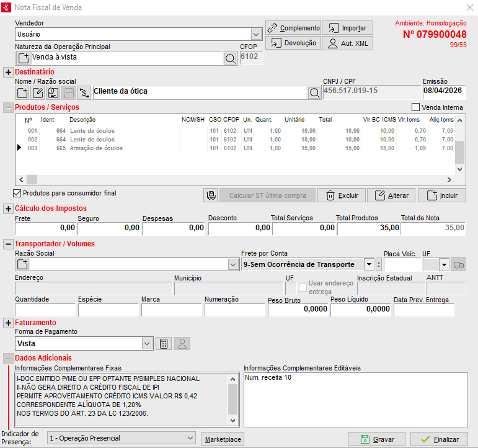
Task: Select the Armação de óculos product row
Action: coord(95,148)
